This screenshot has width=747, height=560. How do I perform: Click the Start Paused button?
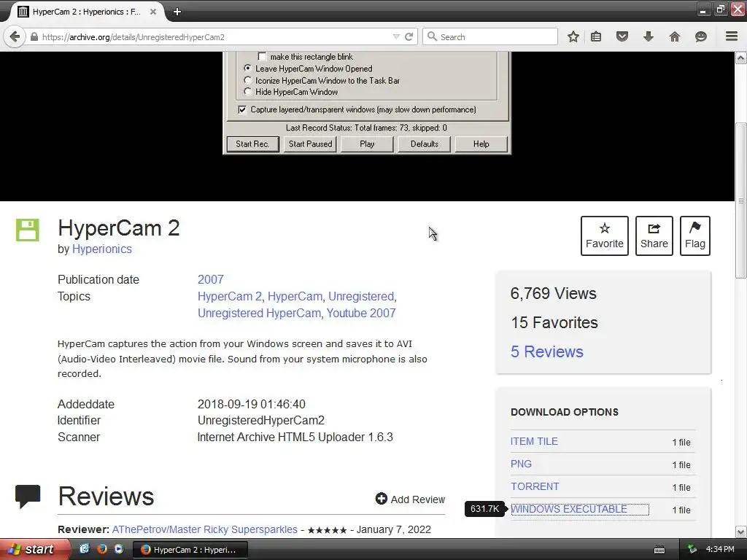310,144
